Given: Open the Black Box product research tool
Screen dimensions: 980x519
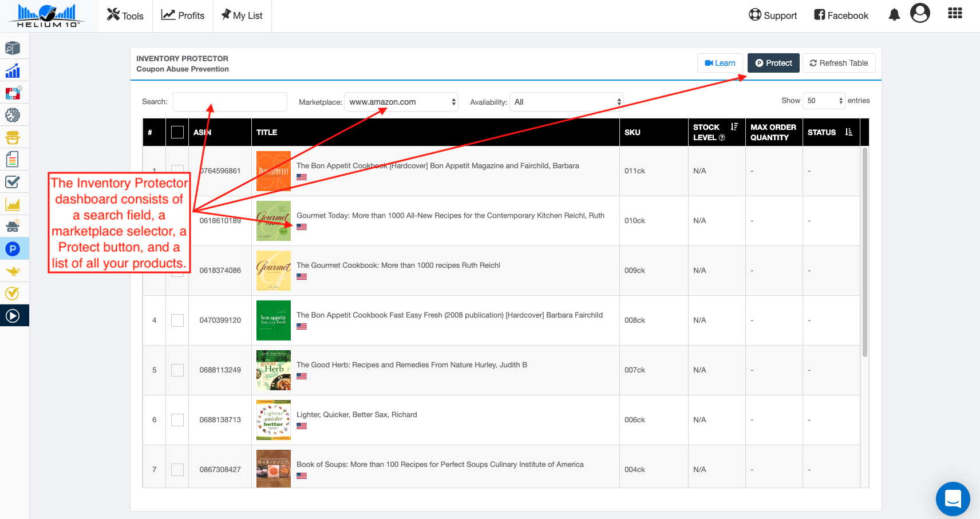Looking at the screenshot, I should pyautogui.click(x=13, y=49).
